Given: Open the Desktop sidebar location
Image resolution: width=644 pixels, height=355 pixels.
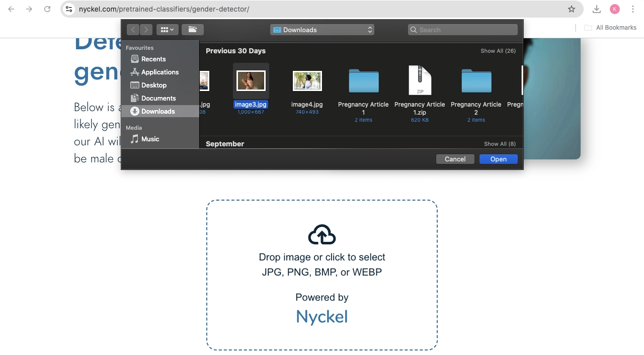Looking at the screenshot, I should coord(153,85).
